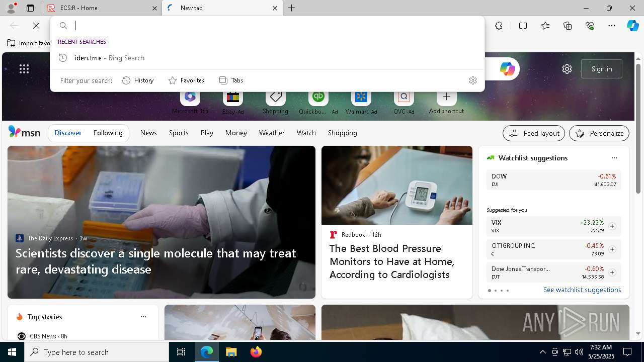Open tab actions menu icon
Viewport: 644px width, 362px height.
(30, 8)
